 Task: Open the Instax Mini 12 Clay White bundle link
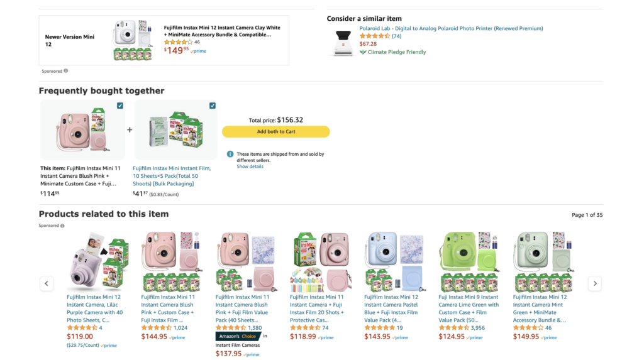[222, 31]
